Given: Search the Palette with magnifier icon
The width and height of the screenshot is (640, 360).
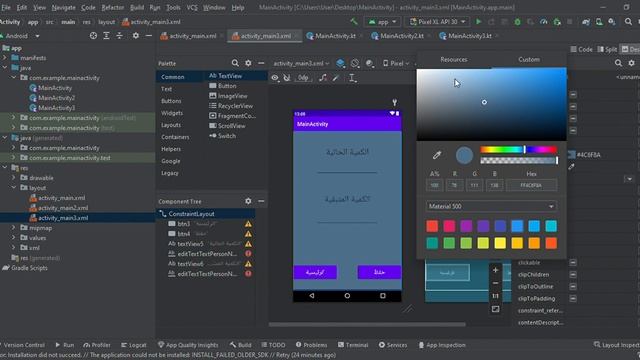Looking at the screenshot, I should (235, 63).
